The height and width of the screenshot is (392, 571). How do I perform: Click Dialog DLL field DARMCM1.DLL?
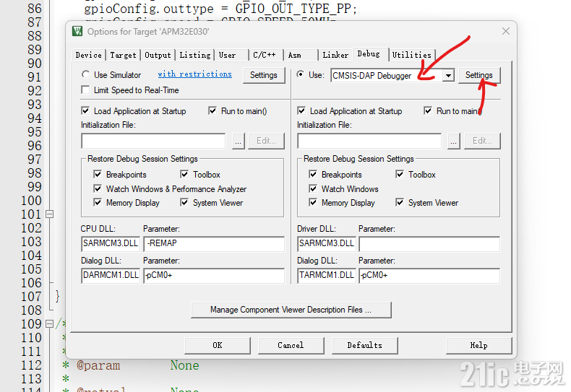111,276
